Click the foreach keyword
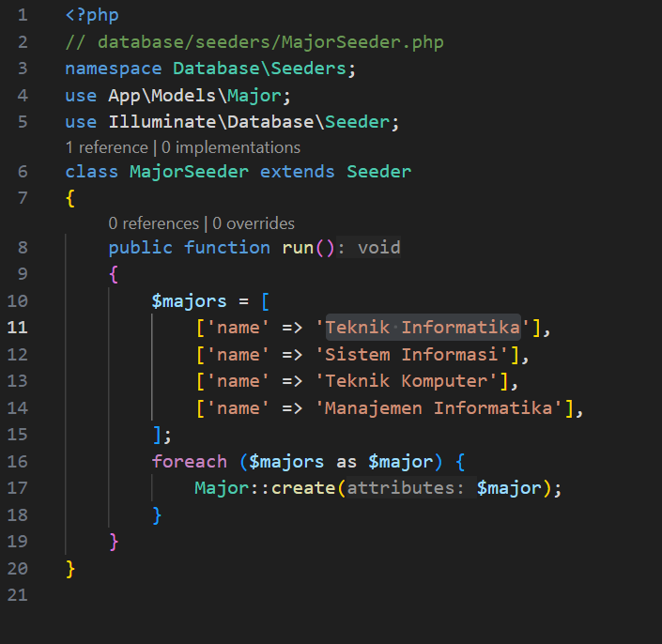This screenshot has width=662, height=644. click(190, 462)
